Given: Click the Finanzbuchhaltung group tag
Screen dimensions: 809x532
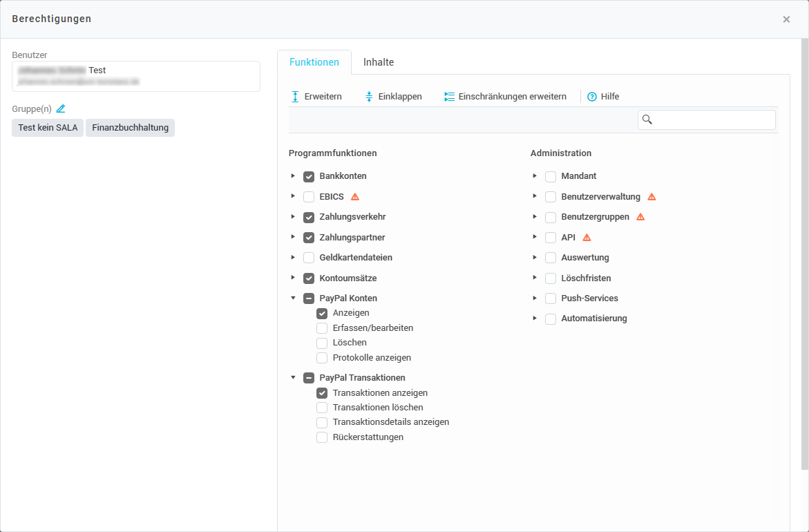Looking at the screenshot, I should [130, 128].
